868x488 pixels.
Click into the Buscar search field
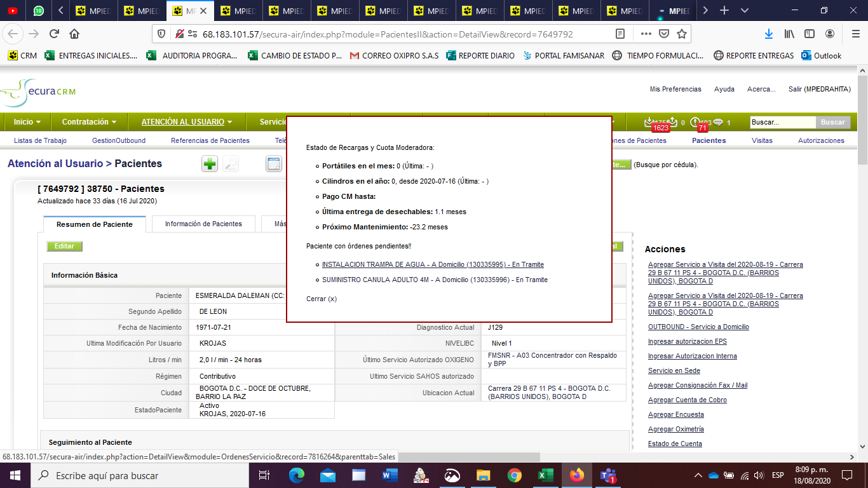coord(782,122)
